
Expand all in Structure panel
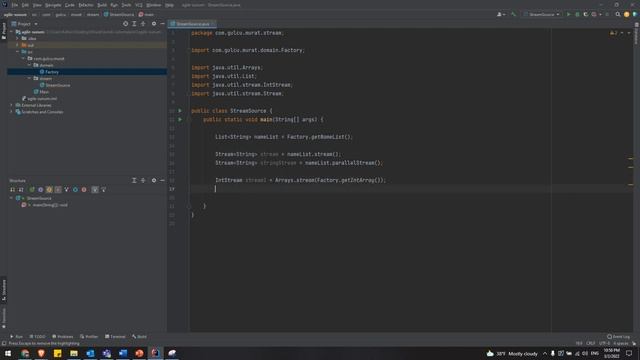pos(134,180)
